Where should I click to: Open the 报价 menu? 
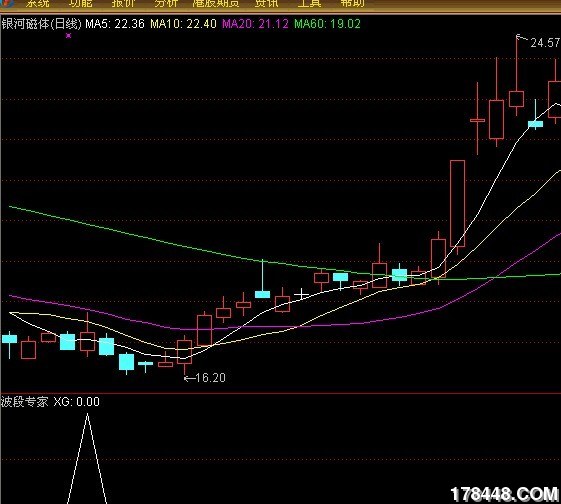pyautogui.click(x=124, y=3)
